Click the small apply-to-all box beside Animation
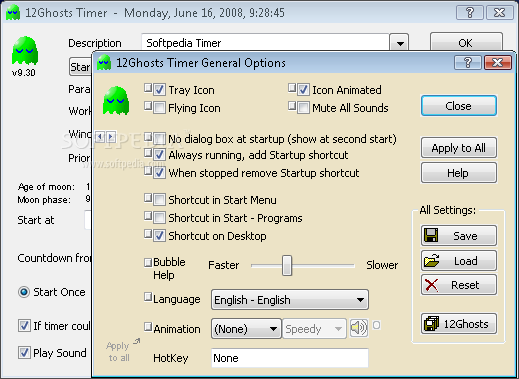This screenshot has width=519, height=379. pos(148,326)
